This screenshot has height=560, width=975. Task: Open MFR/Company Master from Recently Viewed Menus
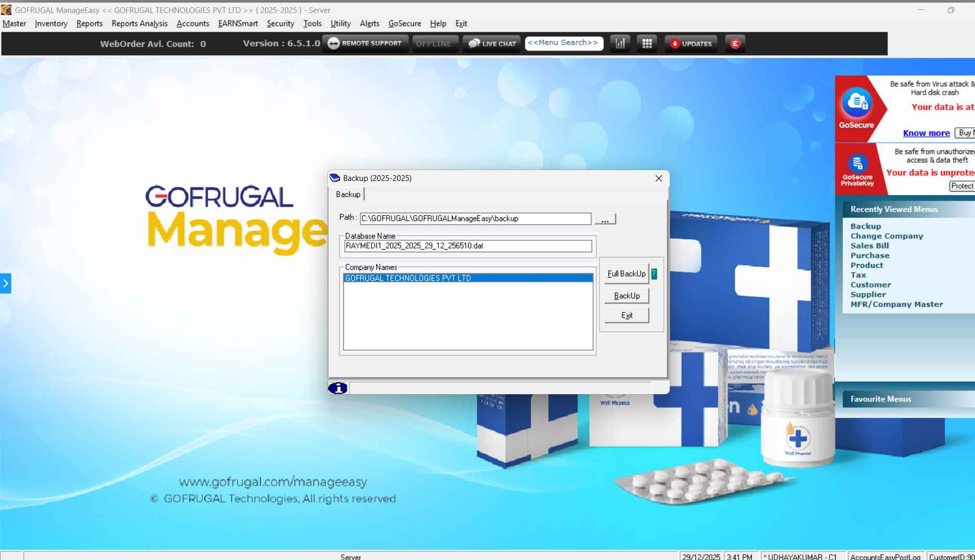pos(896,305)
